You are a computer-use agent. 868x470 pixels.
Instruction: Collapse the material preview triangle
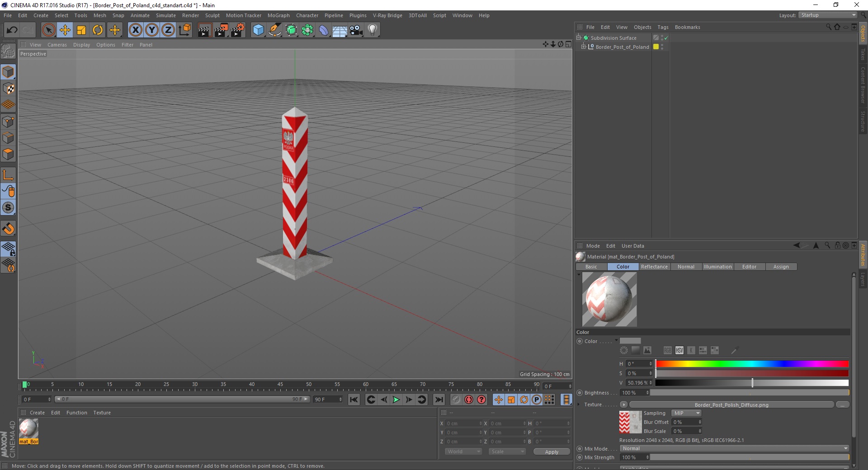[x=579, y=274]
